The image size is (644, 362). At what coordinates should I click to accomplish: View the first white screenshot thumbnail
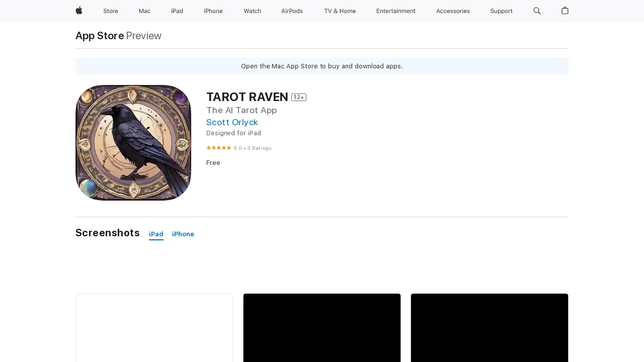(x=154, y=328)
